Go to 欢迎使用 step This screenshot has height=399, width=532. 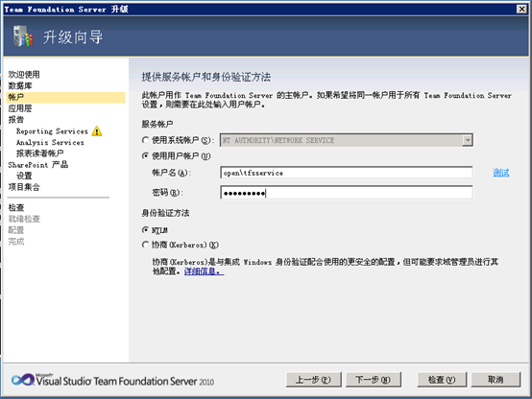[24, 74]
